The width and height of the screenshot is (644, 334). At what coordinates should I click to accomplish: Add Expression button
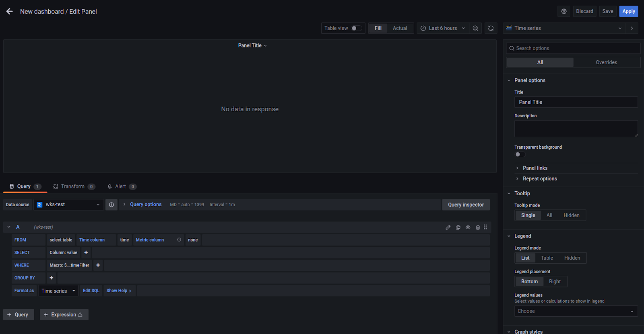click(64, 315)
